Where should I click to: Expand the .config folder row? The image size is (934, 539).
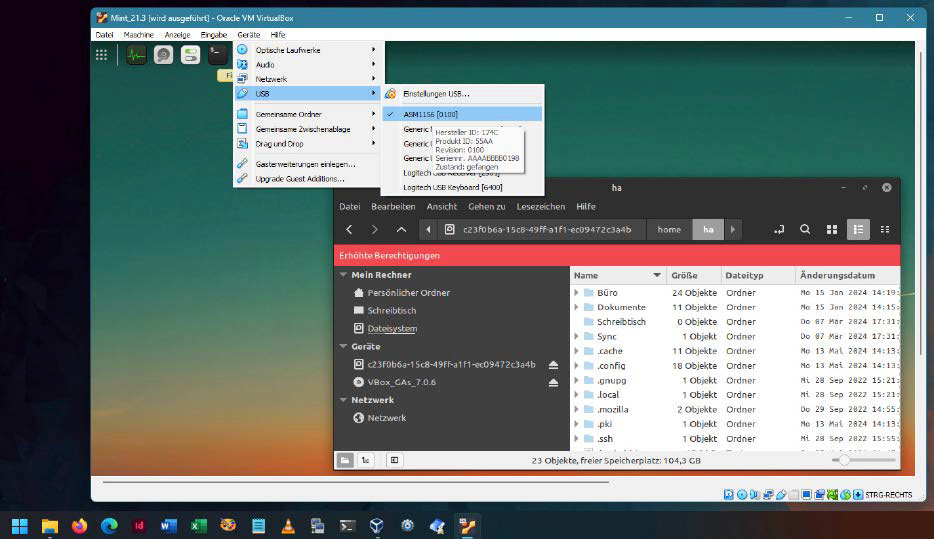coord(576,366)
